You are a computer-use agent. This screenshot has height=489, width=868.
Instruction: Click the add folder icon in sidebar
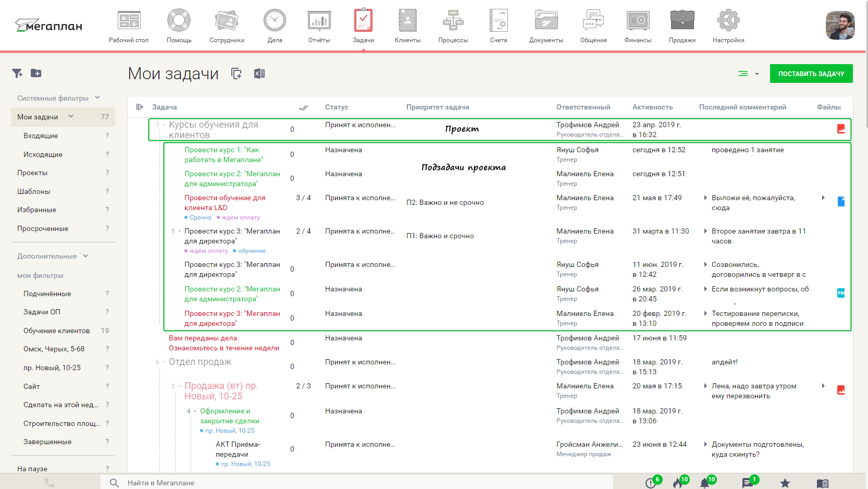pyautogui.click(x=36, y=74)
